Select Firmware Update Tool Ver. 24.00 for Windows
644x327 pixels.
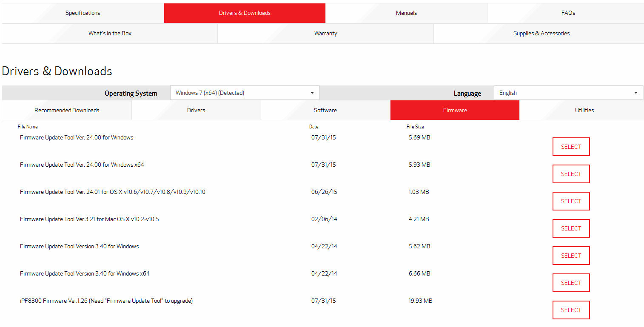pos(571,146)
